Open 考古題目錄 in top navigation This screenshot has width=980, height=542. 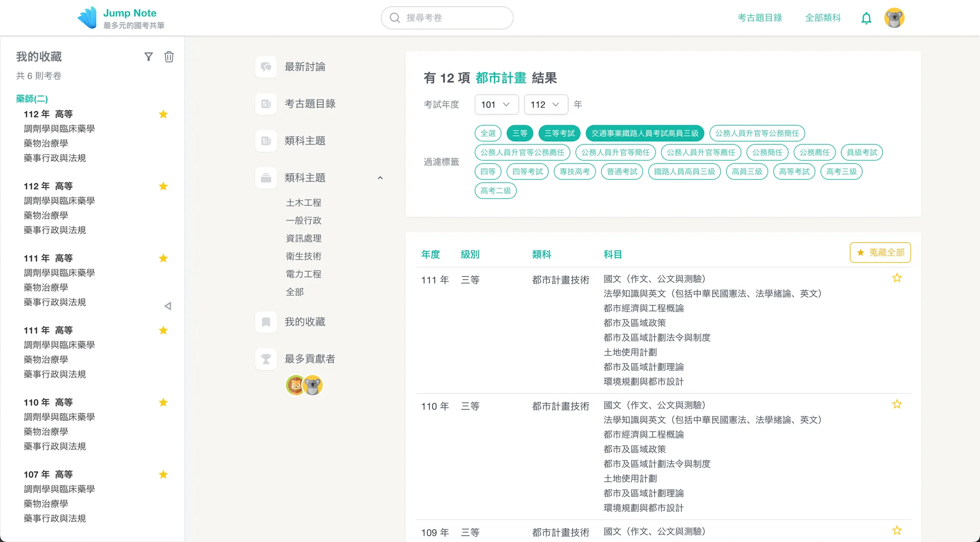click(x=759, y=18)
